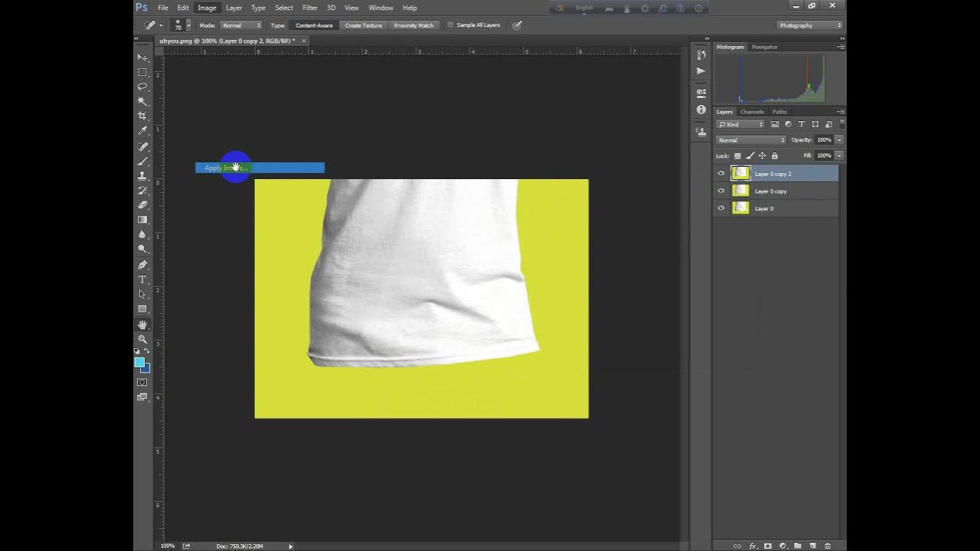The width and height of the screenshot is (980, 551).
Task: Open the Edit menu
Action: (183, 8)
